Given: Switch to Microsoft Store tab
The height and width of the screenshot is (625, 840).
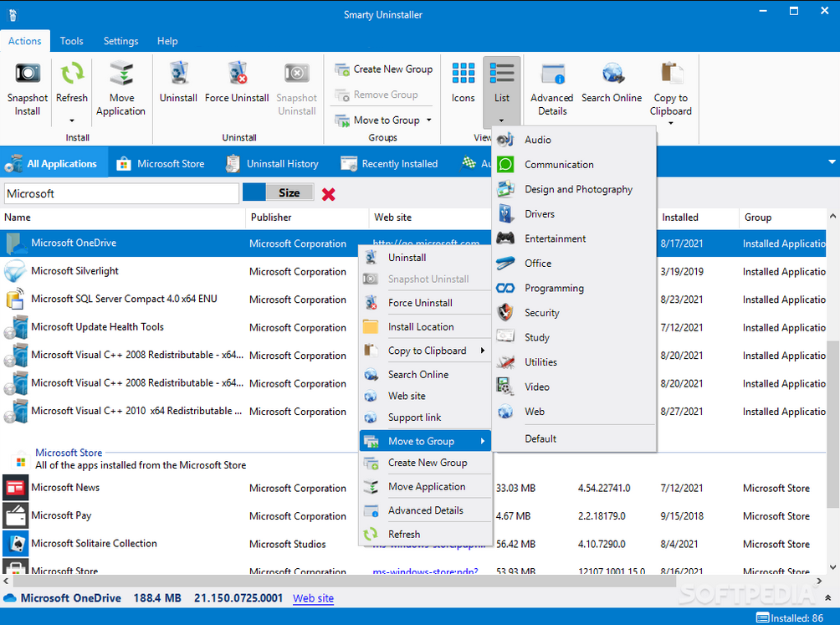Looking at the screenshot, I should click(160, 163).
